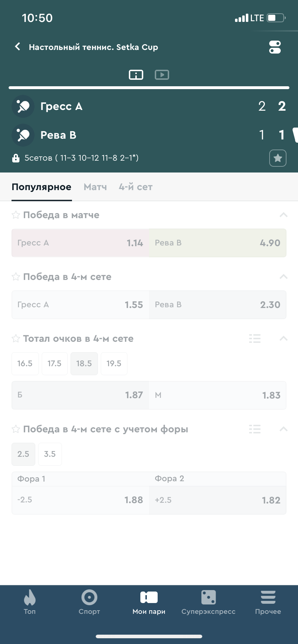298x644 pixels.
Task: Select the 19.5 total points option
Action: tap(114, 364)
